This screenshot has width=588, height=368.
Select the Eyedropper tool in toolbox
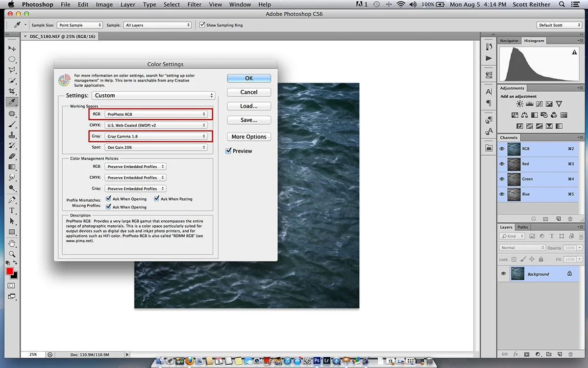tap(12, 102)
